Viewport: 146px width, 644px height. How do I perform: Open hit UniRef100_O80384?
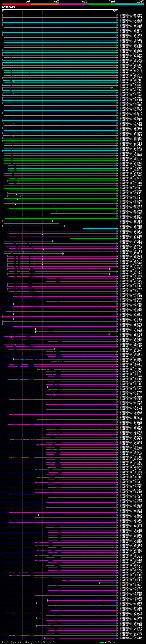[131, 100]
